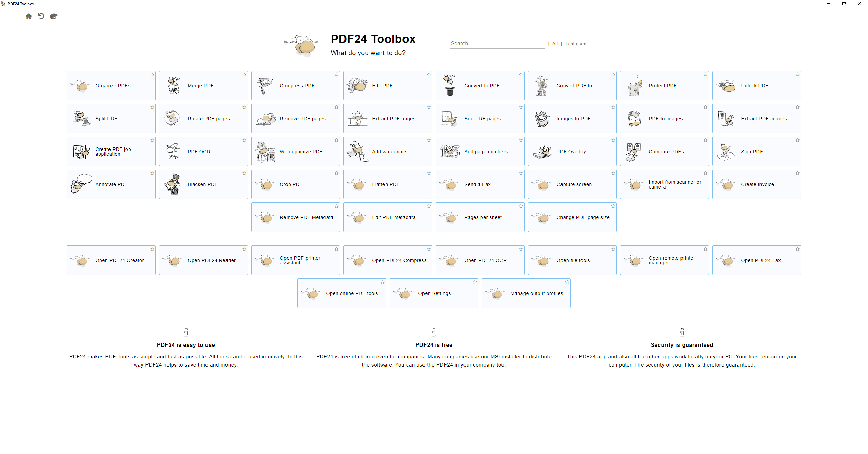Open the Blacken PDF tool
This screenshot has width=868, height=454.
pos(203,184)
